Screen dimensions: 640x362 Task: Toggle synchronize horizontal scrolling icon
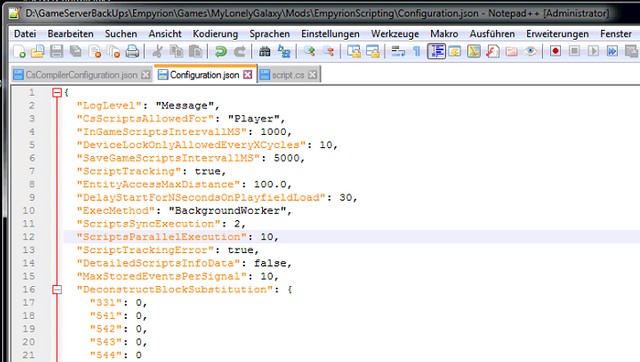pyautogui.click(x=372, y=51)
